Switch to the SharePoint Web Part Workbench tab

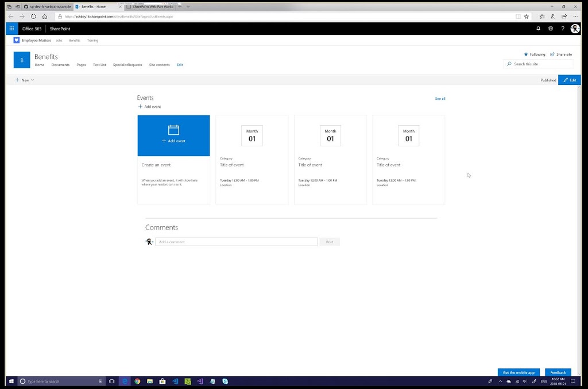pos(150,6)
